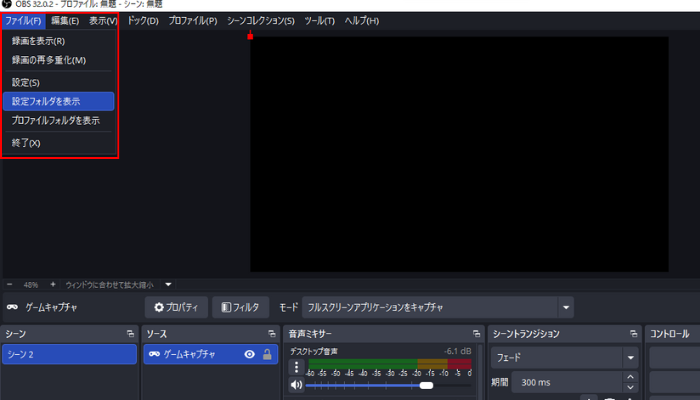The height and width of the screenshot is (400, 700).
Task: Open the preview scaling dropdown arrow
Action: 168,284
